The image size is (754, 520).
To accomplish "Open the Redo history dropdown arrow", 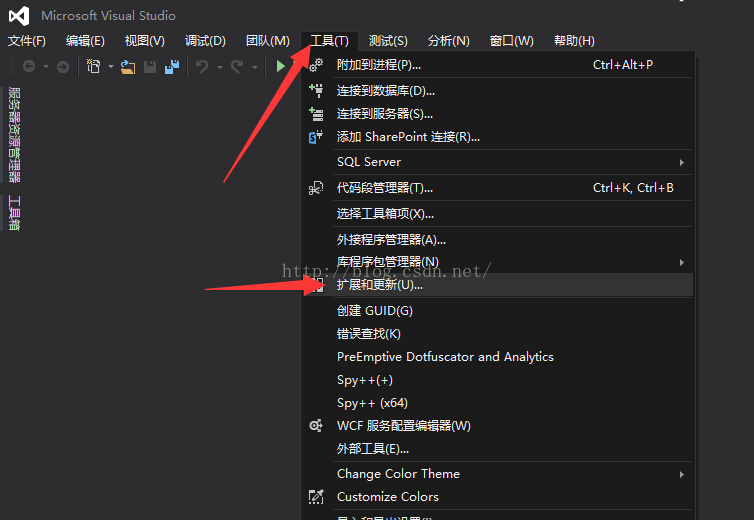I will point(255,67).
